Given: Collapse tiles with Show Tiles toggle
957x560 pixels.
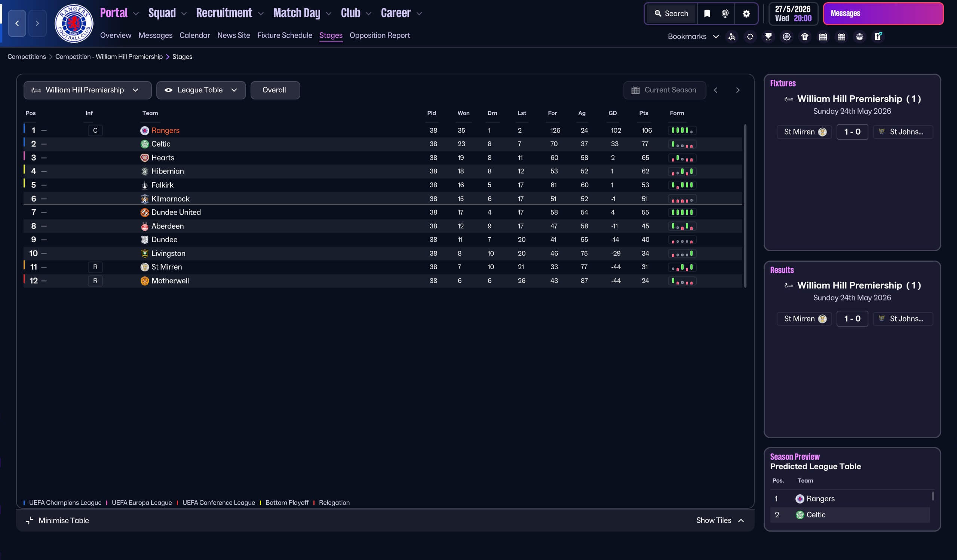Looking at the screenshot, I should [x=720, y=520].
